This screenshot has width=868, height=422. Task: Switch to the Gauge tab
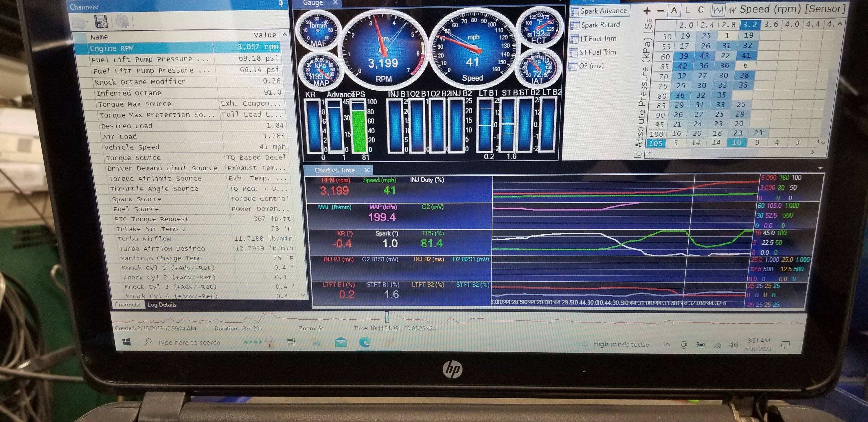313,3
